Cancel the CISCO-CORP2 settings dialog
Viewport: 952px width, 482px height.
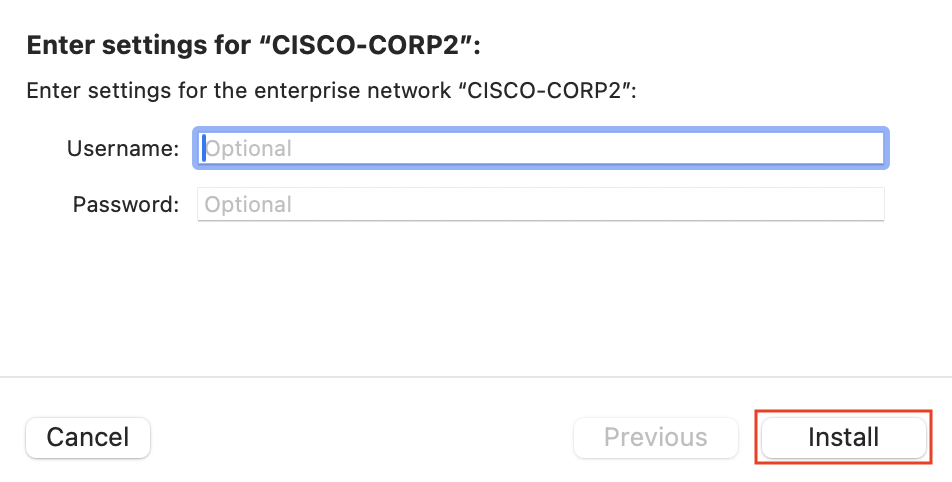tap(88, 437)
